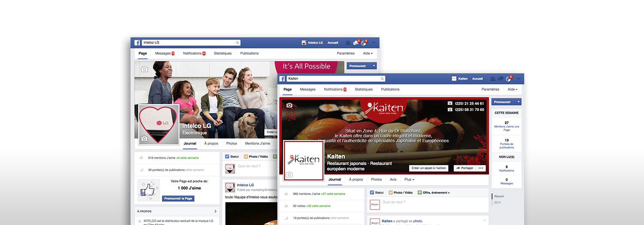
Task: Expand À PROPOS section chevron
Action: coord(216,211)
